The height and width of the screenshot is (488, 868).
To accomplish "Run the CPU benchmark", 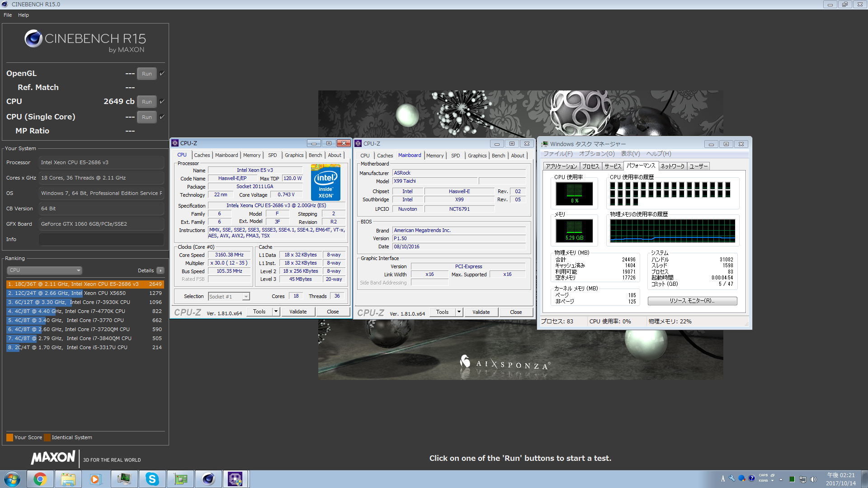I will [x=147, y=102].
